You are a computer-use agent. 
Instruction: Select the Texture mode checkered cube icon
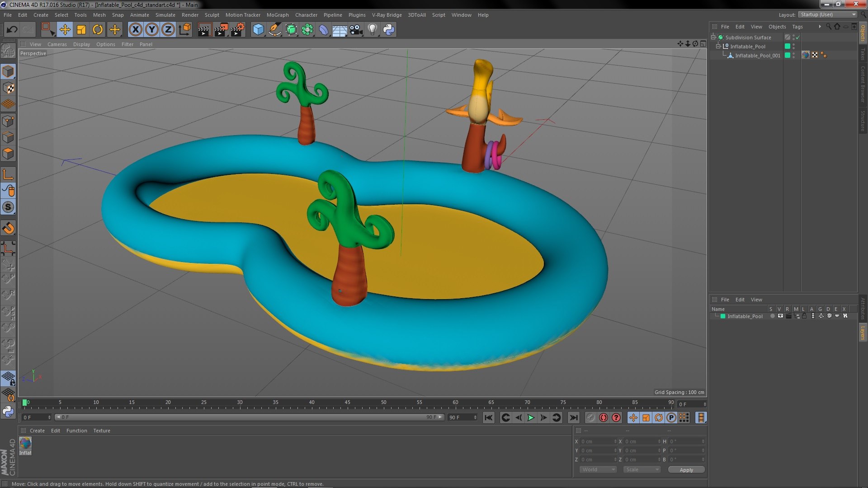(8, 88)
